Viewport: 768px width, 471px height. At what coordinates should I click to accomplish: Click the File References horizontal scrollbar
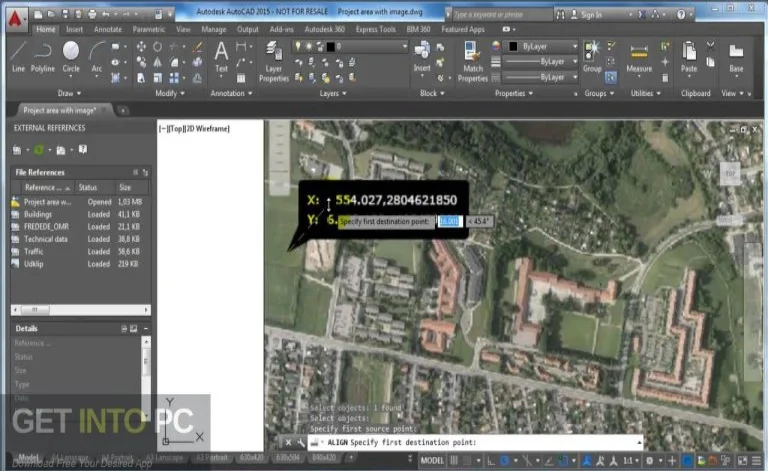[81, 310]
